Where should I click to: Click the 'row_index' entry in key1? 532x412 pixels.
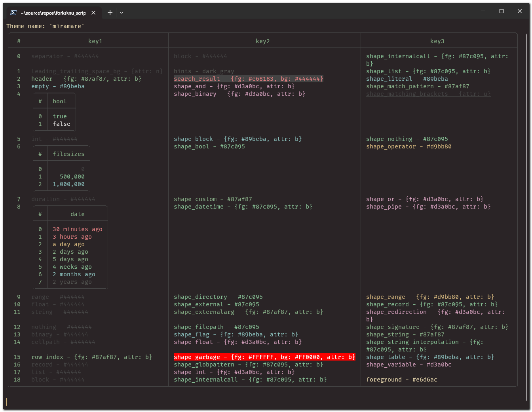click(x=92, y=357)
